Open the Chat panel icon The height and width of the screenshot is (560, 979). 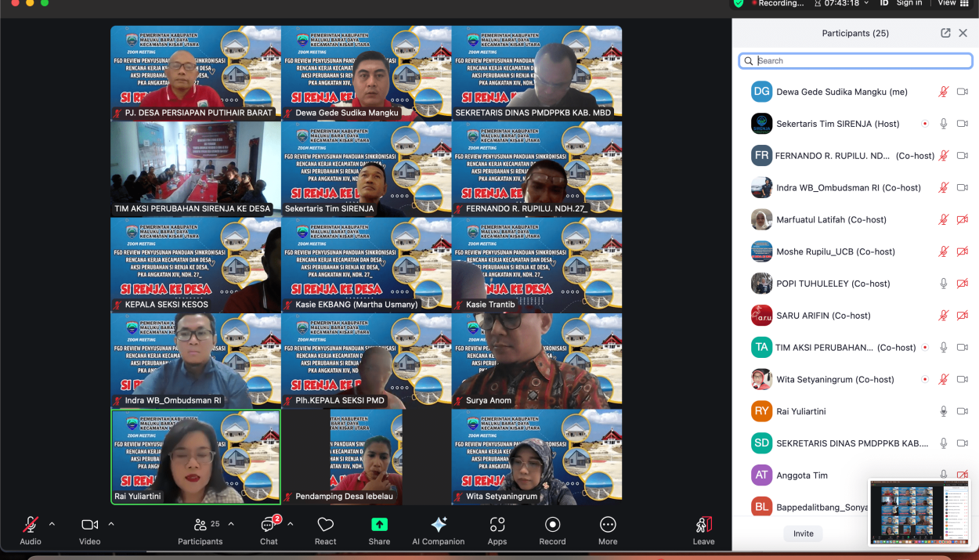coord(269,525)
